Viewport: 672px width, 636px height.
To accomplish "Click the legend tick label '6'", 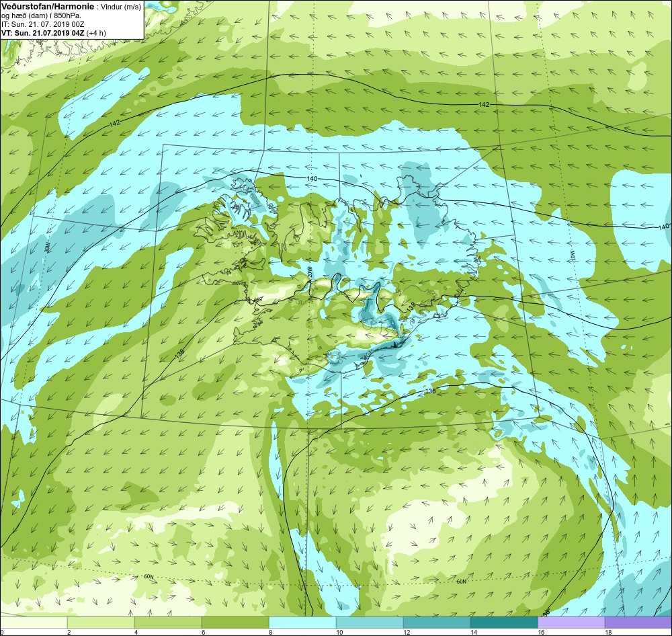I will click(203, 632).
